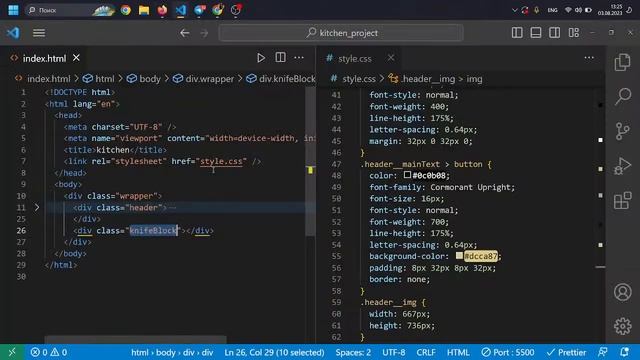Open the Manage settings gear
This screenshot has height=360, width=640.
[622, 326]
